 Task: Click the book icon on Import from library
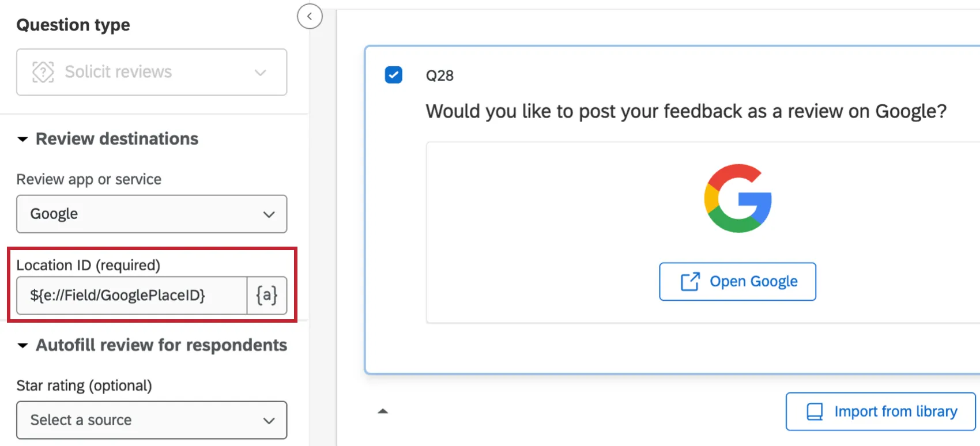coord(815,411)
